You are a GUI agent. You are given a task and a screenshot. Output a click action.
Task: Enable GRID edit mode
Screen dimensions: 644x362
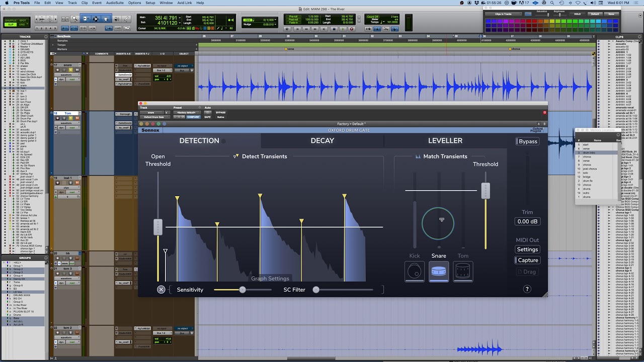pyautogui.click(x=23, y=24)
